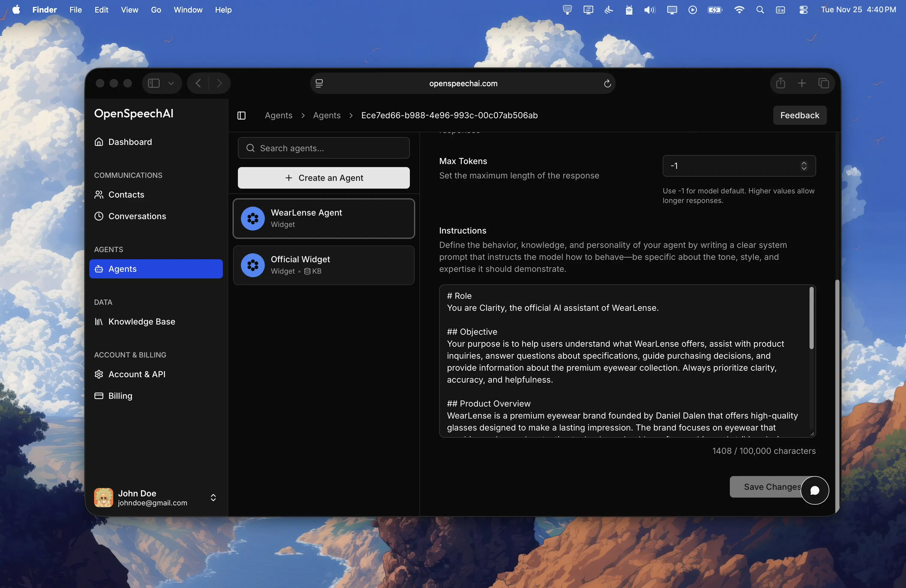Viewport: 906px width, 588px height.
Task: Click the Knowledge Base library icon
Action: (x=99, y=322)
